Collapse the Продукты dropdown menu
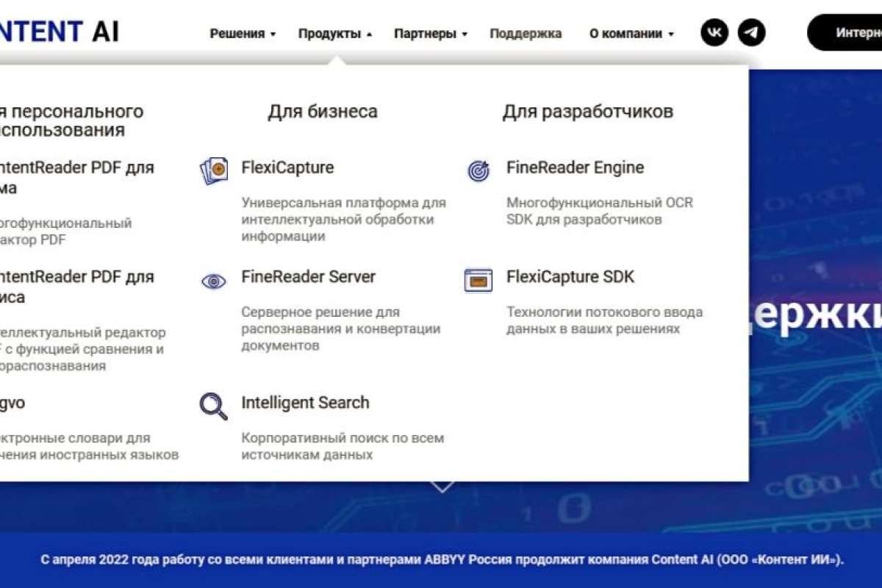 coord(335,34)
